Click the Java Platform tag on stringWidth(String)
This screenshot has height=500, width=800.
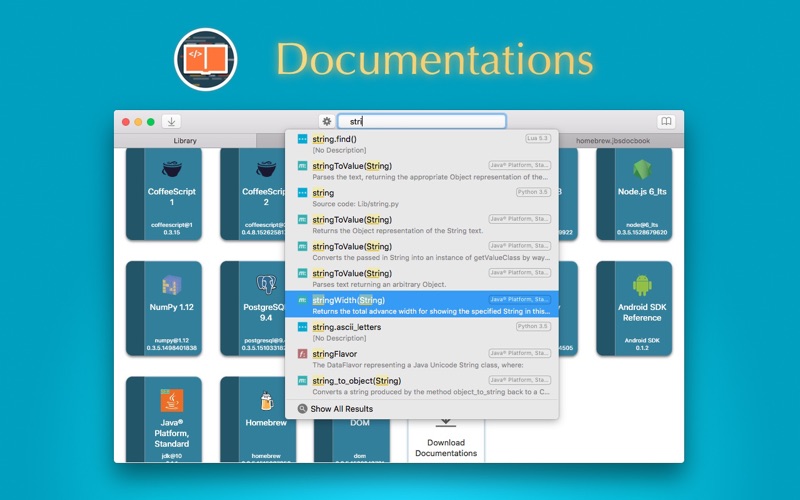[x=519, y=299]
